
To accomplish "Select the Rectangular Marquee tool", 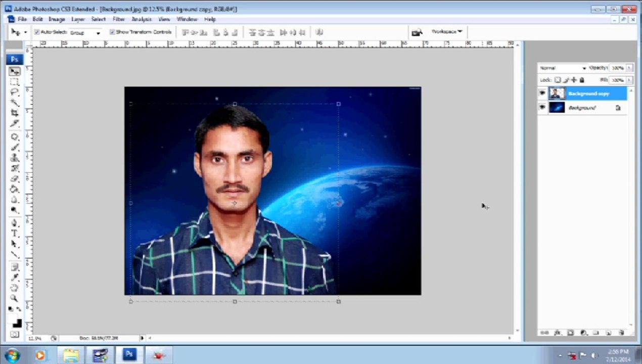I will click(15, 82).
